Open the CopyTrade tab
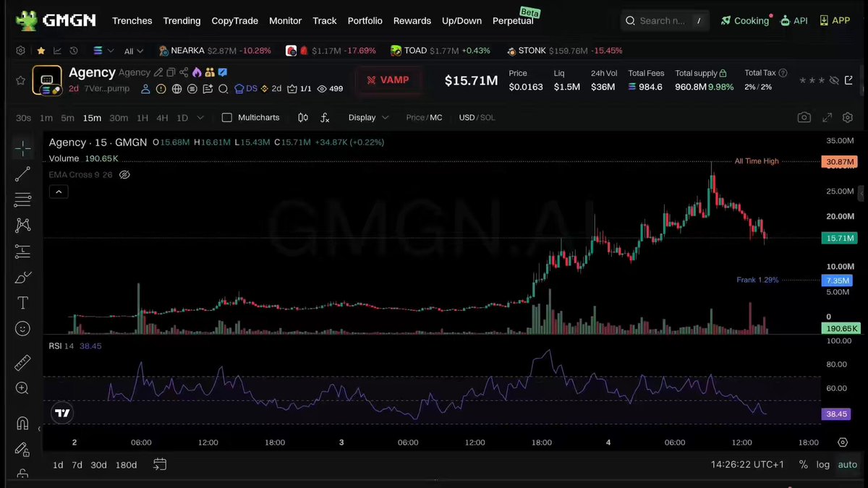Screen dimensions: 868x488 234,21
